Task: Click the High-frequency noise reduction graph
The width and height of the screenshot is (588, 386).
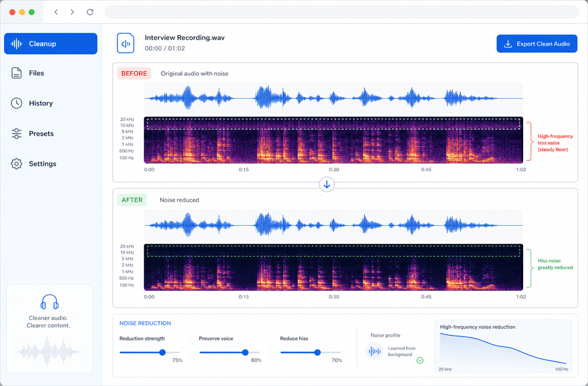Action: [x=503, y=346]
